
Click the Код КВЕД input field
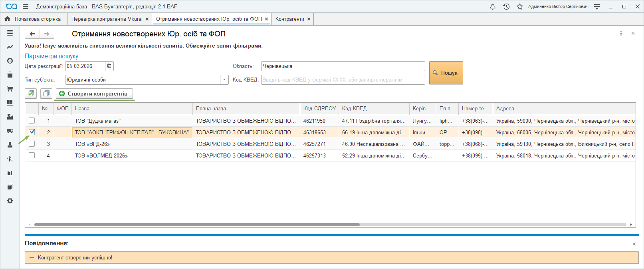343,80
